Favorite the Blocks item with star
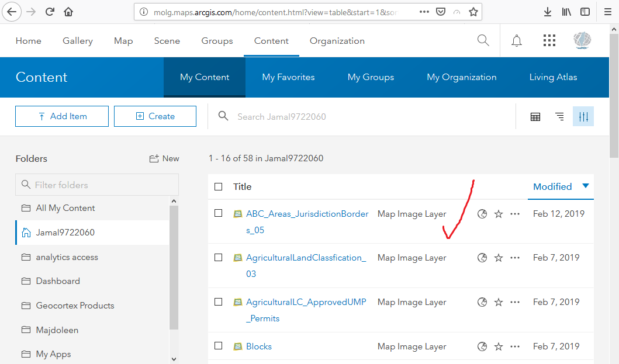The height and width of the screenshot is (364, 619). coord(499,346)
